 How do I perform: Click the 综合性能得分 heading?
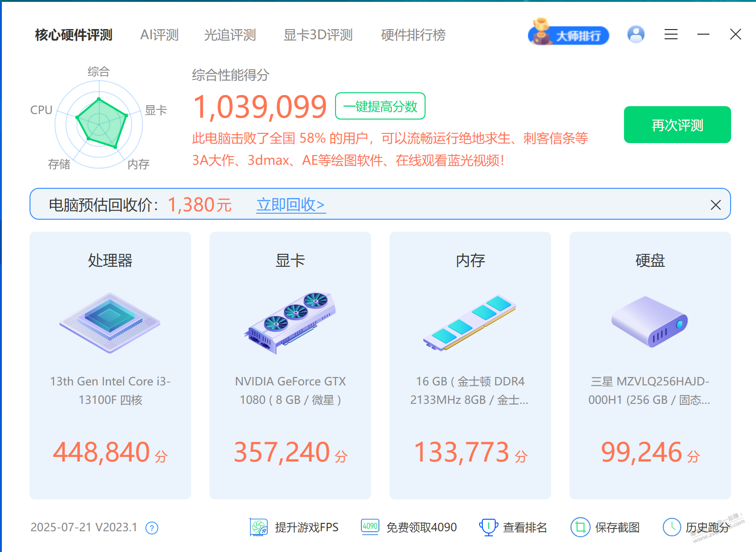(x=231, y=75)
